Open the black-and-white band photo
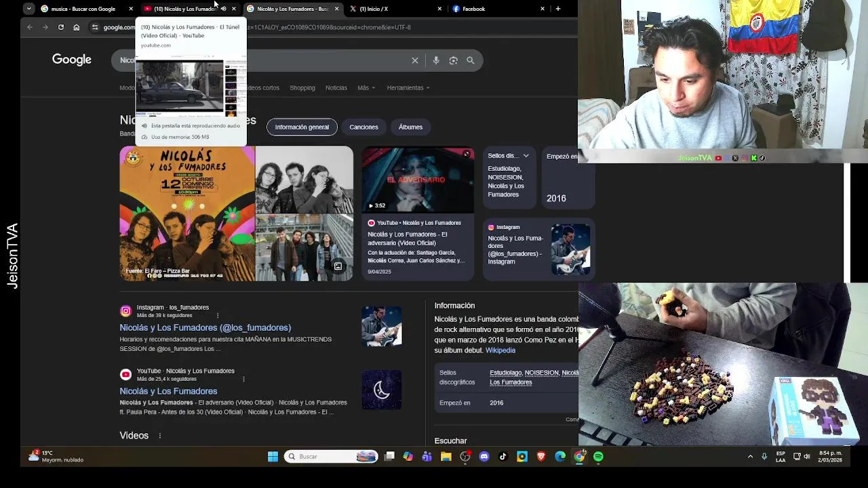868x488 pixels. (x=304, y=180)
